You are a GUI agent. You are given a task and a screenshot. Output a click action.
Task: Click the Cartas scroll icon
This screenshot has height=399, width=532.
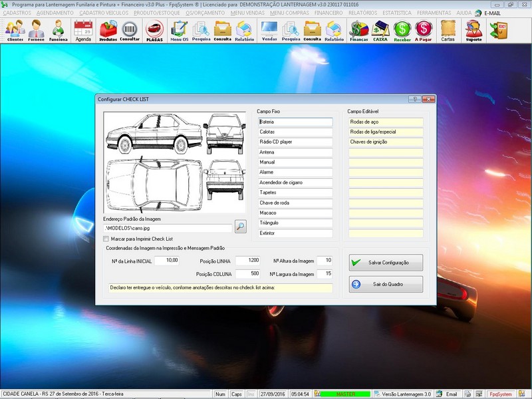pos(448,30)
